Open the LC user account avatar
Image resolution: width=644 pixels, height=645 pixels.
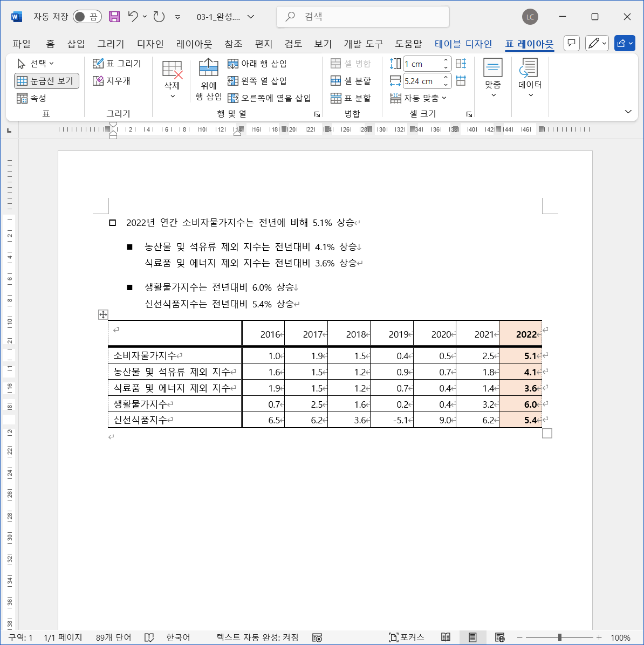click(x=530, y=17)
